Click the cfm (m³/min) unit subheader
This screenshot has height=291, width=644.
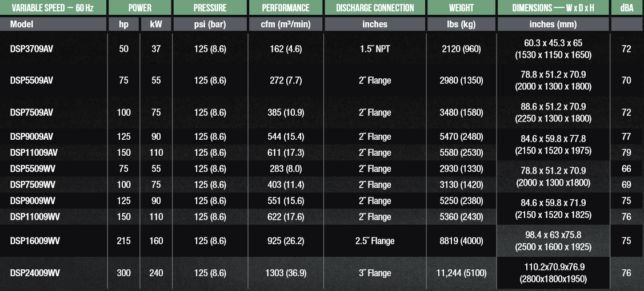[286, 25]
